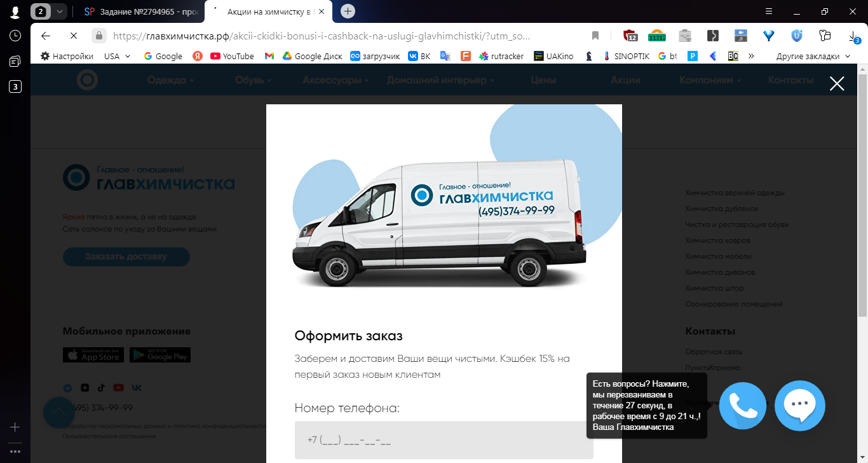Click the plus icon in the left sidebar
Image resolution: width=868 pixels, height=463 pixels.
(15, 427)
